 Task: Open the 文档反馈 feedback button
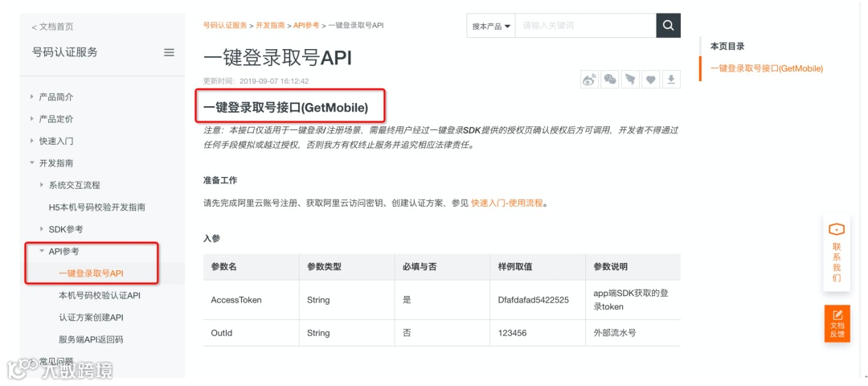[x=837, y=323]
